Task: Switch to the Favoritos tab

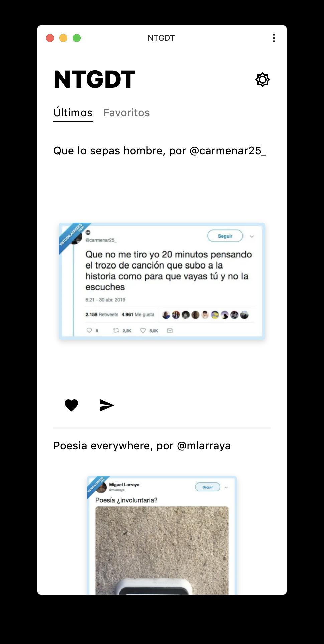Action: click(127, 113)
